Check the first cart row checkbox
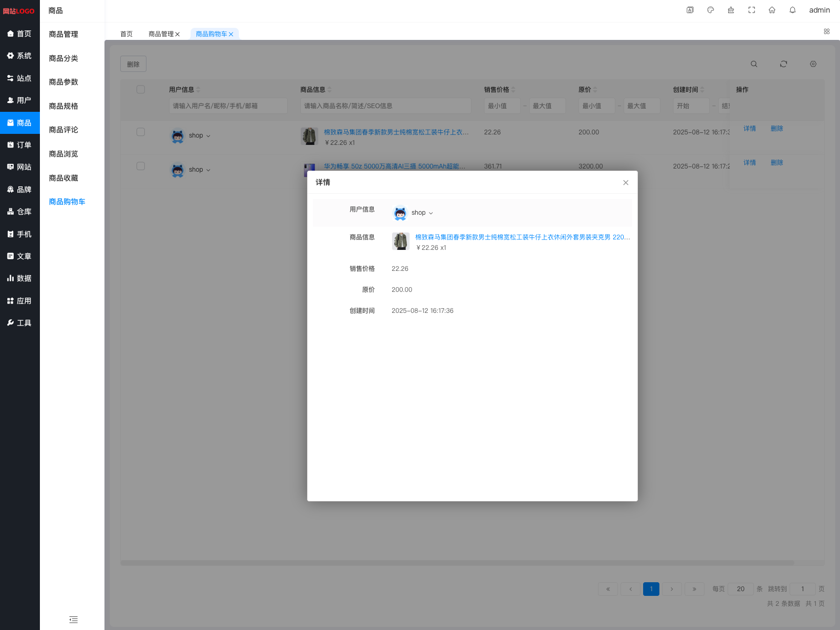Screen dimensions: 840x630 pyautogui.click(x=141, y=132)
